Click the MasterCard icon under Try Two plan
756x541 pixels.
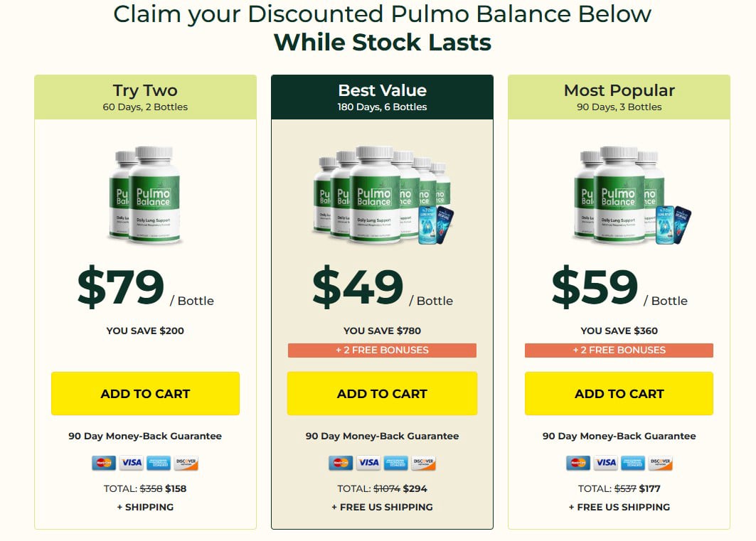pyautogui.click(x=103, y=462)
